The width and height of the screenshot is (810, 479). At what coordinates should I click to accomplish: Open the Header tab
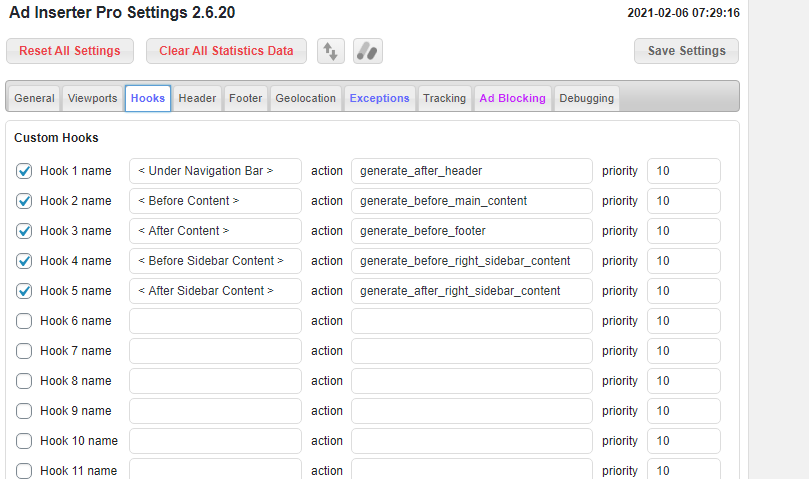[x=197, y=98]
